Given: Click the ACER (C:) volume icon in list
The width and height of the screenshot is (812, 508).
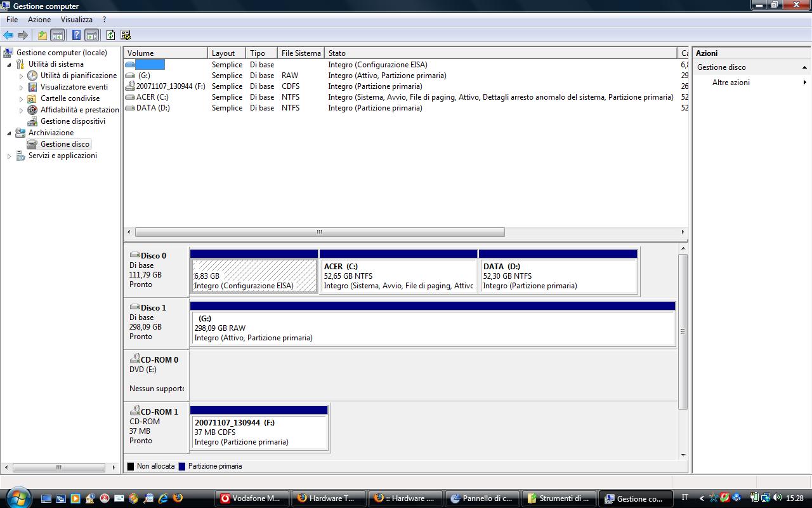Looking at the screenshot, I should 130,97.
